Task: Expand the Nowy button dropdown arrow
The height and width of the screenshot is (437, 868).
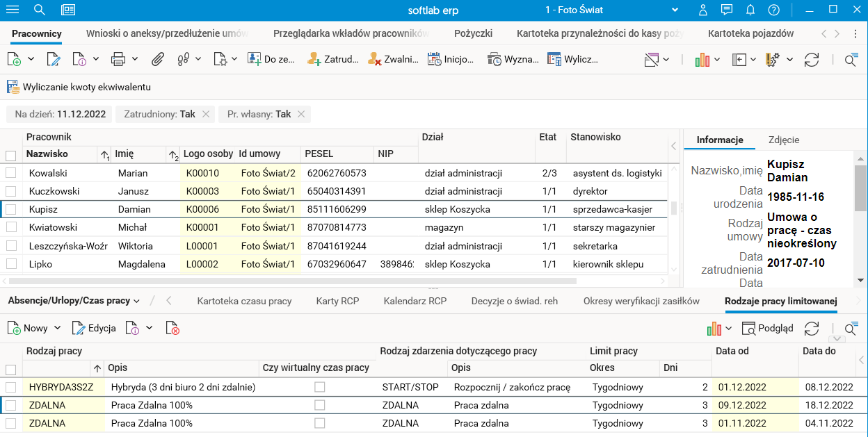Action: [57, 329]
